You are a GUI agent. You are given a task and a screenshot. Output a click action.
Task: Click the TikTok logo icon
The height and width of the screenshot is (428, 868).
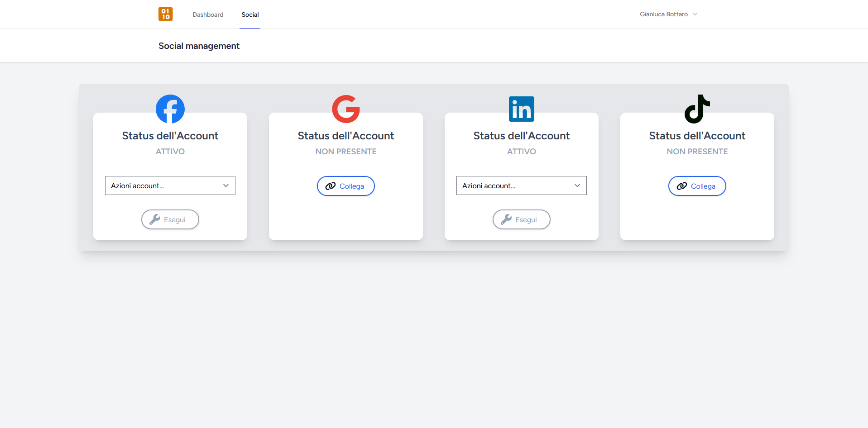coord(697,109)
